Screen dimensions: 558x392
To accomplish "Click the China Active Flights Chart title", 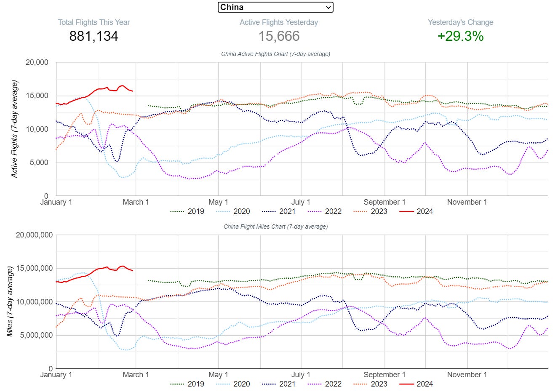I will (275, 54).
